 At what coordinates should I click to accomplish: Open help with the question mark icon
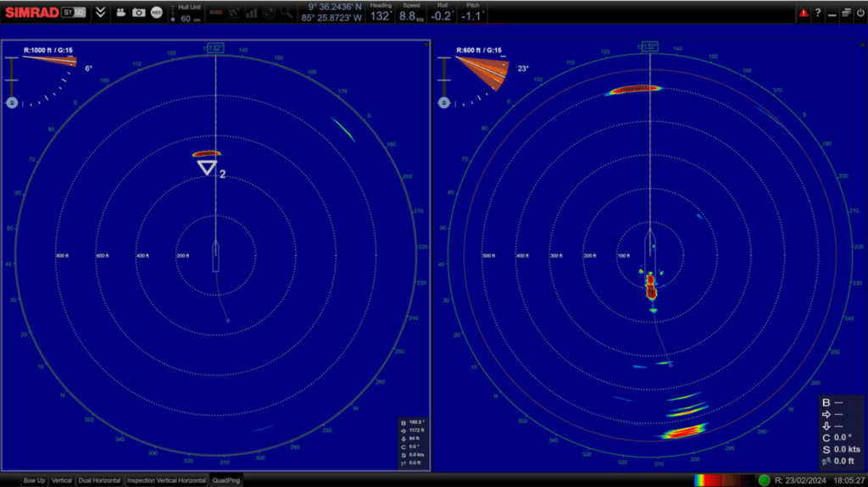[x=818, y=13]
